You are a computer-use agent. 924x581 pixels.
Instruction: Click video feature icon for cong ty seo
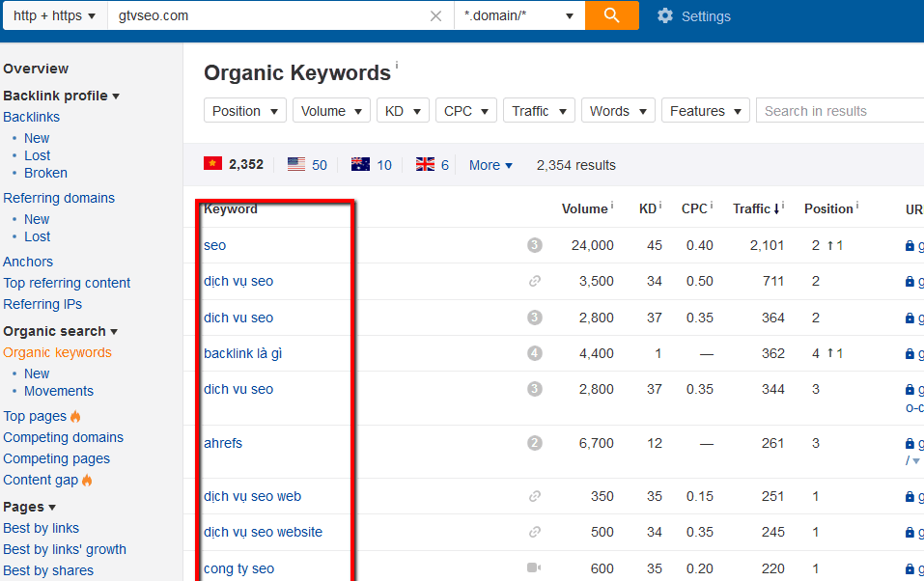pos(535,568)
